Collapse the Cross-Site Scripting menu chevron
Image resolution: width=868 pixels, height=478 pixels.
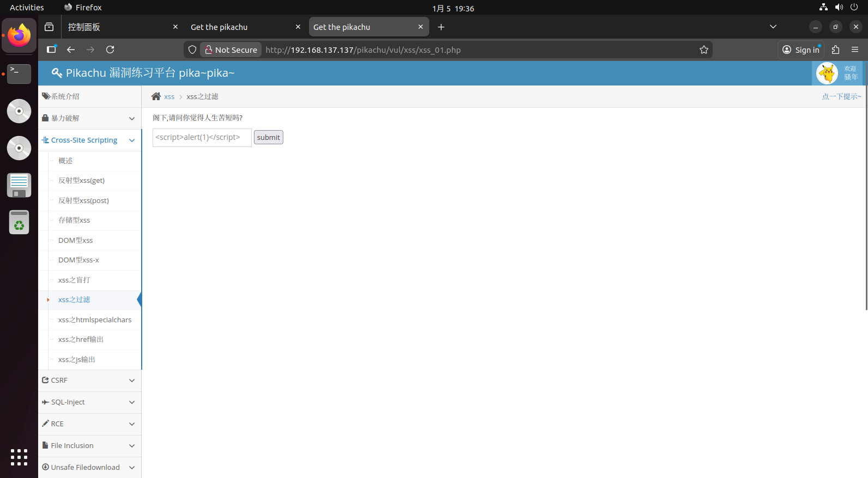(x=132, y=140)
